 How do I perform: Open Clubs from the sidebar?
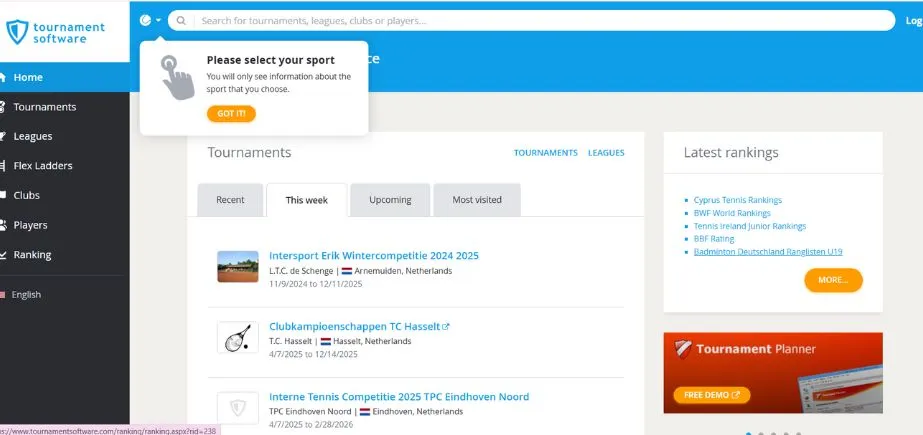tap(26, 195)
